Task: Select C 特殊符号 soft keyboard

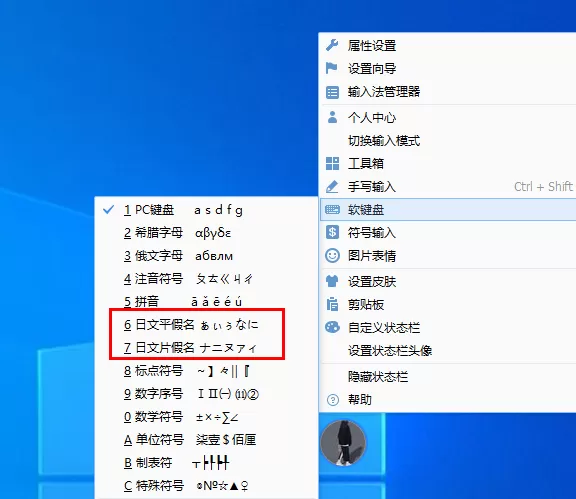Action: tap(206, 486)
